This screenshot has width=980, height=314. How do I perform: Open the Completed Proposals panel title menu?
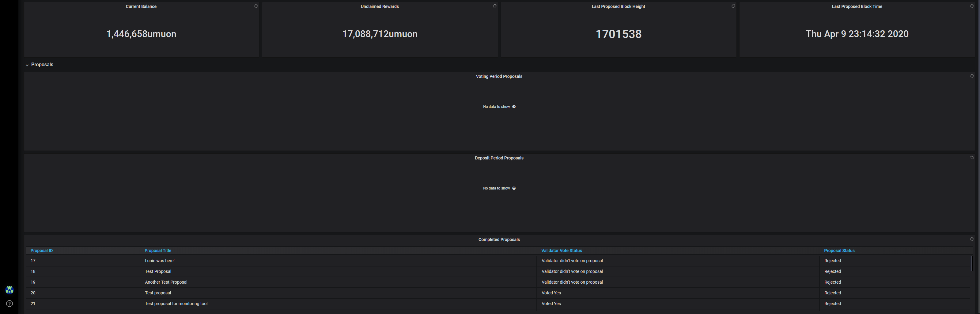[499, 239]
